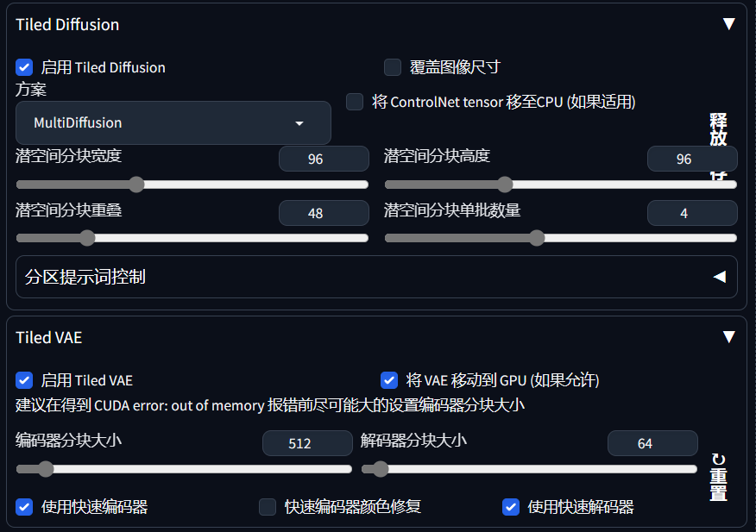Click the 潜空间分块单批数量 slider handle

click(536, 238)
